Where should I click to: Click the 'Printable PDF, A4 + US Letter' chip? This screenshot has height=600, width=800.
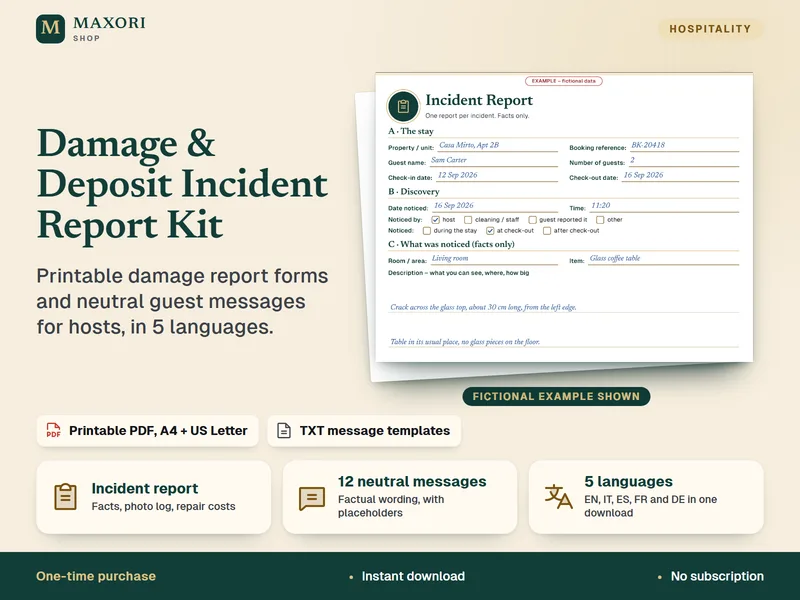click(x=147, y=431)
